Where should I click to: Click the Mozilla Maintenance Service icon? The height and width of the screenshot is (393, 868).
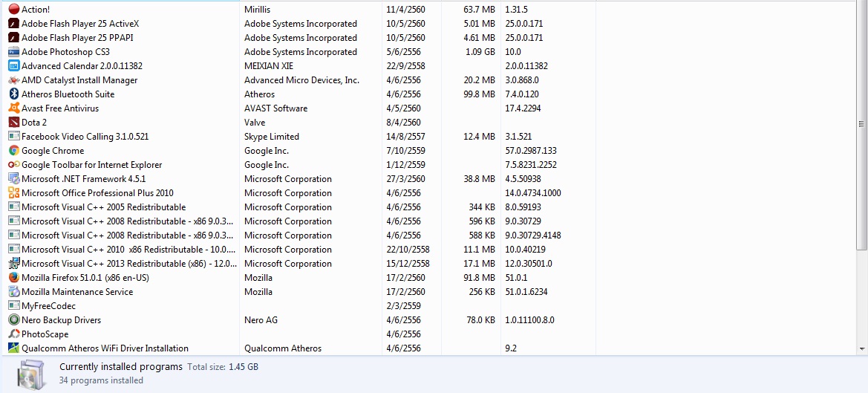[x=14, y=292]
